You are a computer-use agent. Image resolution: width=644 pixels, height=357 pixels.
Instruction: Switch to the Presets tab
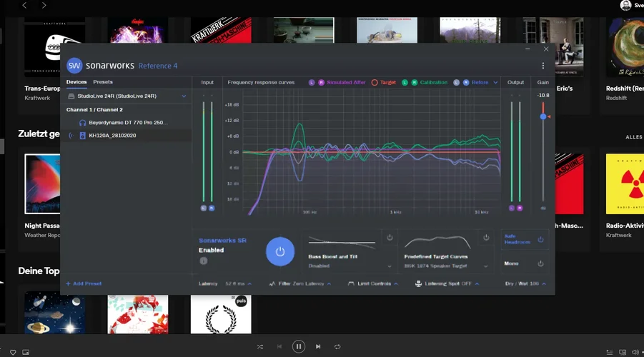point(103,82)
